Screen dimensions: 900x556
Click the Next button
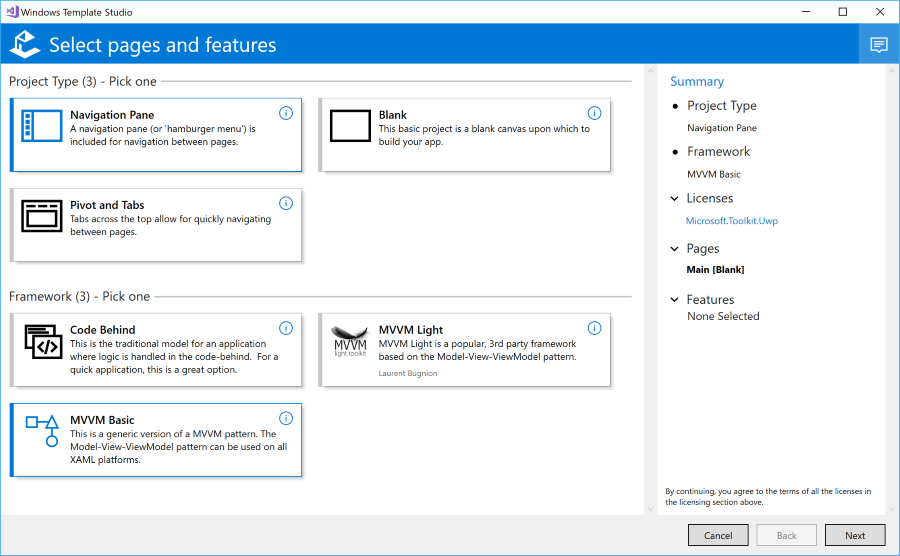(x=855, y=535)
